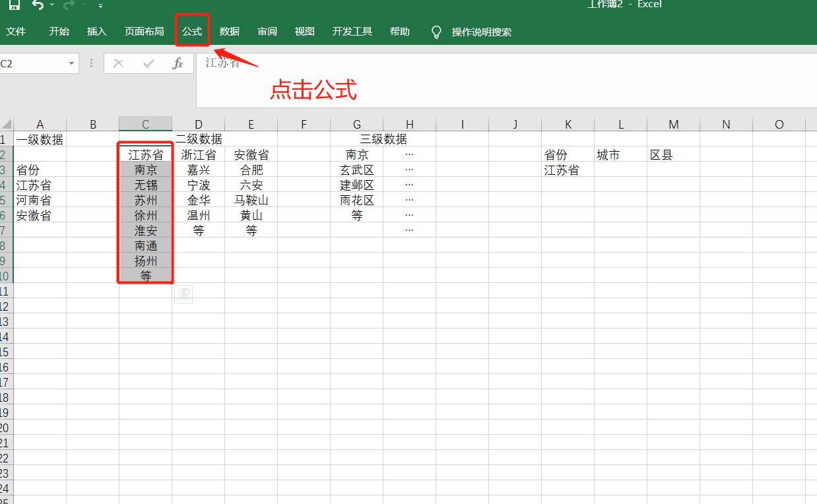Switch to the 公式 ribbon tab
This screenshot has height=504, width=817.
coord(191,31)
